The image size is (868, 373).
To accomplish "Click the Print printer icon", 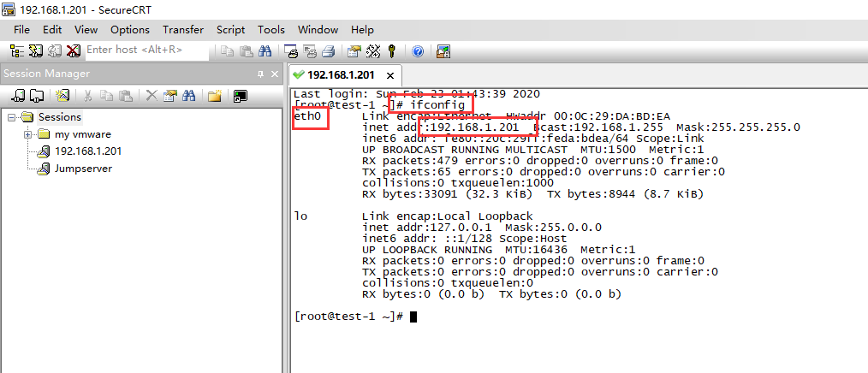I will point(328,51).
